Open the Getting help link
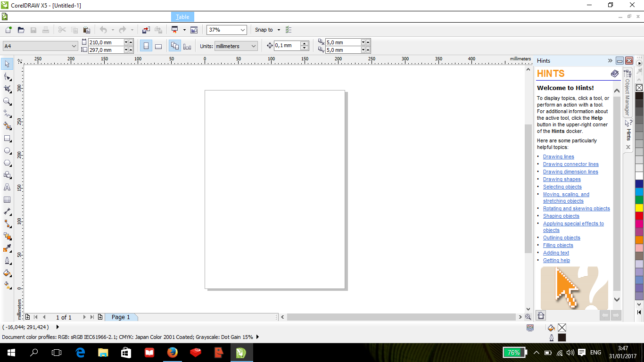This screenshot has height=362, width=644. (556, 260)
